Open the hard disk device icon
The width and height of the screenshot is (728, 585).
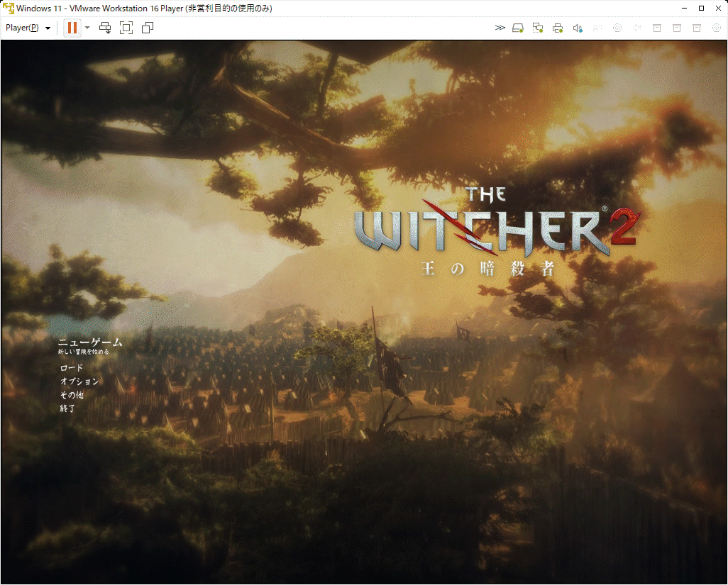tap(518, 28)
